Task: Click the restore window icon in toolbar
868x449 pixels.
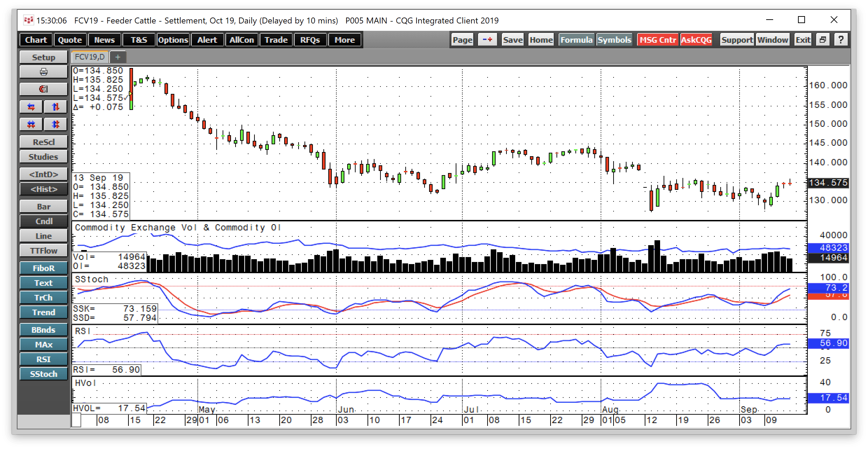Action: tap(822, 40)
